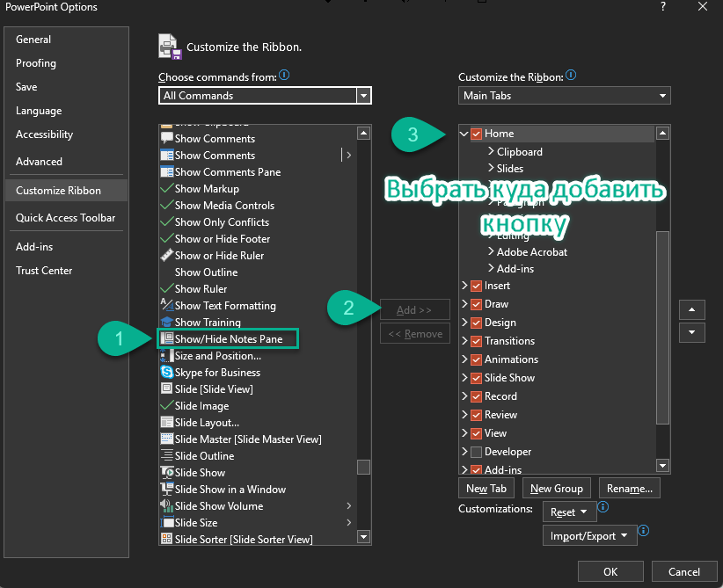Expand the Clipboard group
The image size is (723, 588).
491,150
